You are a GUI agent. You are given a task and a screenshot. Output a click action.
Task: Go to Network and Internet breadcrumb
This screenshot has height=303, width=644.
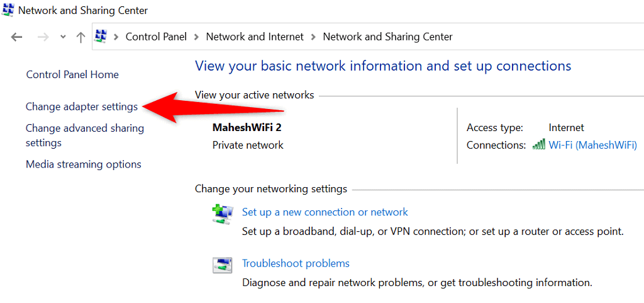[255, 37]
